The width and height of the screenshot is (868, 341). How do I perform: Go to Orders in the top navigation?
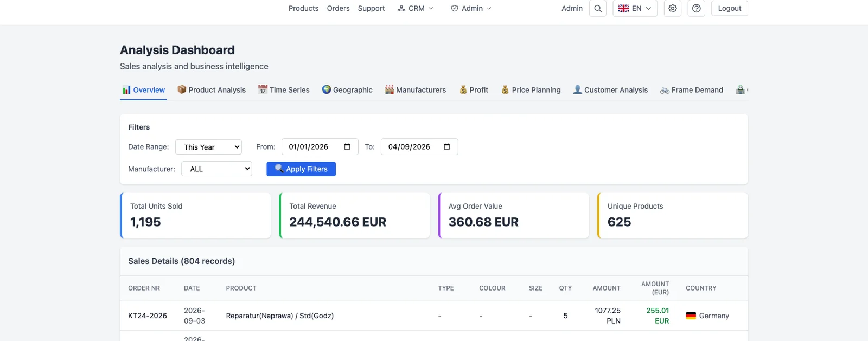pyautogui.click(x=338, y=9)
